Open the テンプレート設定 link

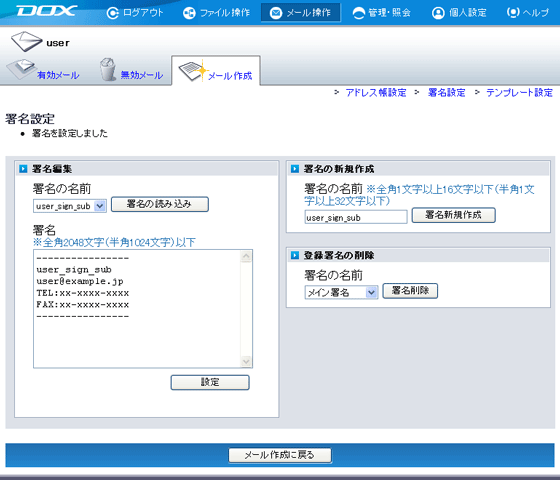519,93
